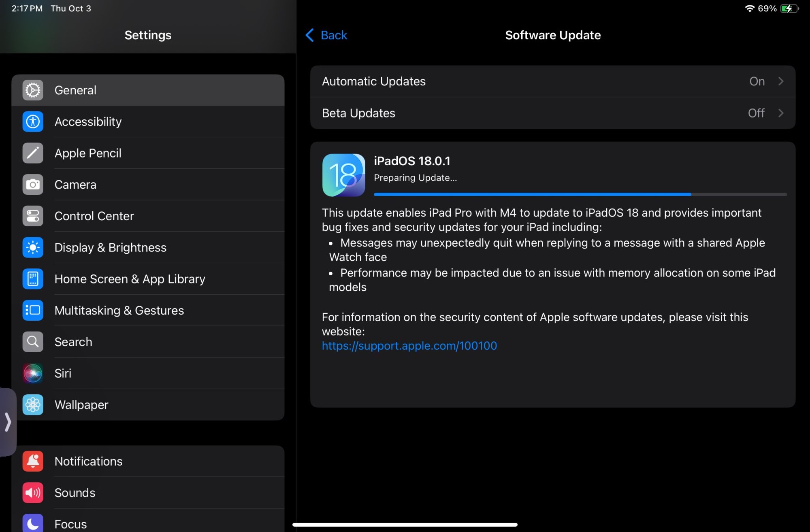Open General settings gear icon
Screen dimensions: 810x532
click(x=33, y=90)
